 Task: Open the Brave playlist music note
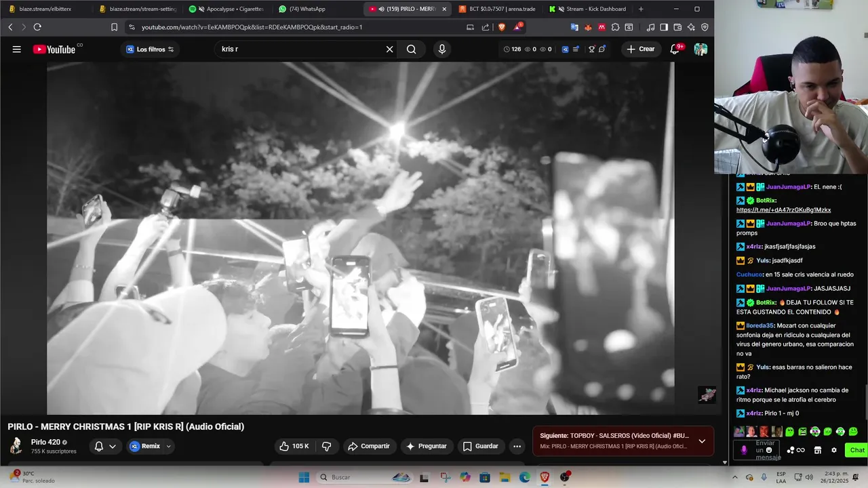click(x=650, y=27)
